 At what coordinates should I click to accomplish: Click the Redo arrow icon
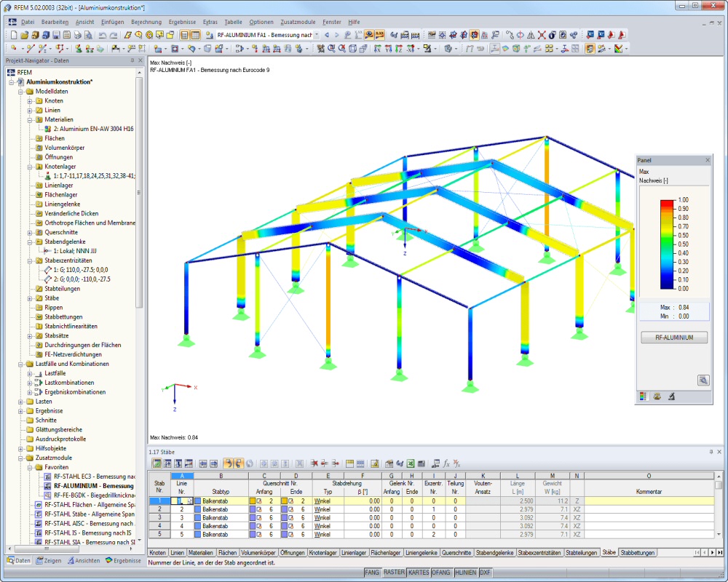114,35
